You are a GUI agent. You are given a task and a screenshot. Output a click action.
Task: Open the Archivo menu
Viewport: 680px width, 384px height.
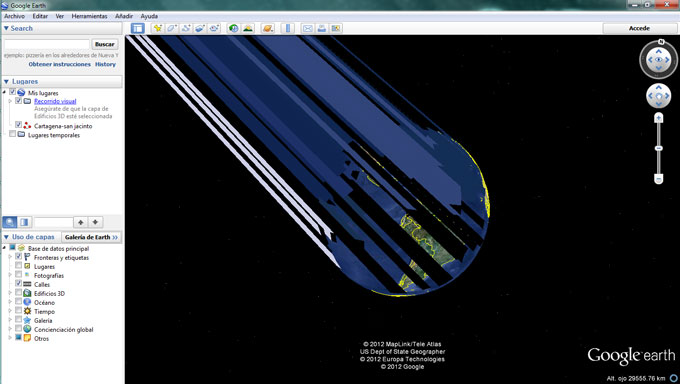14,16
